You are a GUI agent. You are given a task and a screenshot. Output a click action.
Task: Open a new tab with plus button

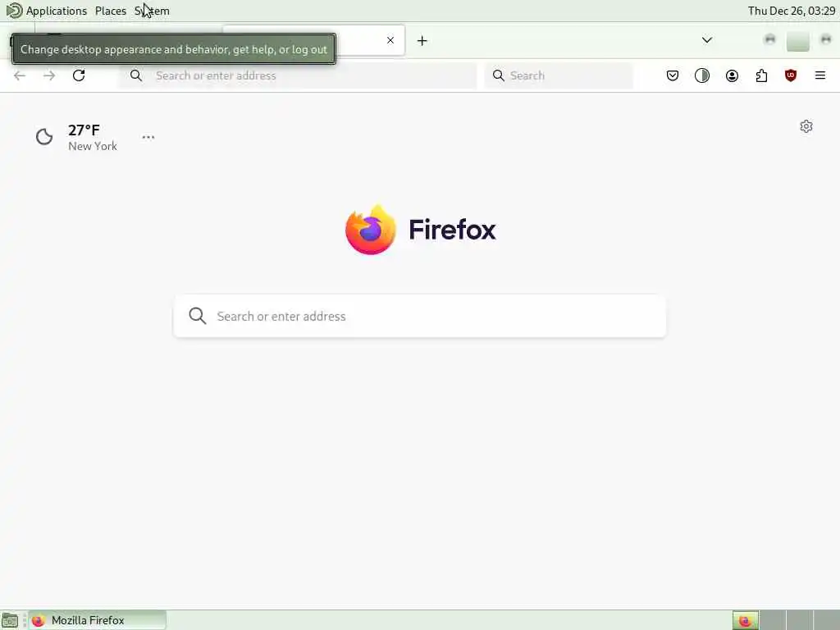(x=422, y=41)
